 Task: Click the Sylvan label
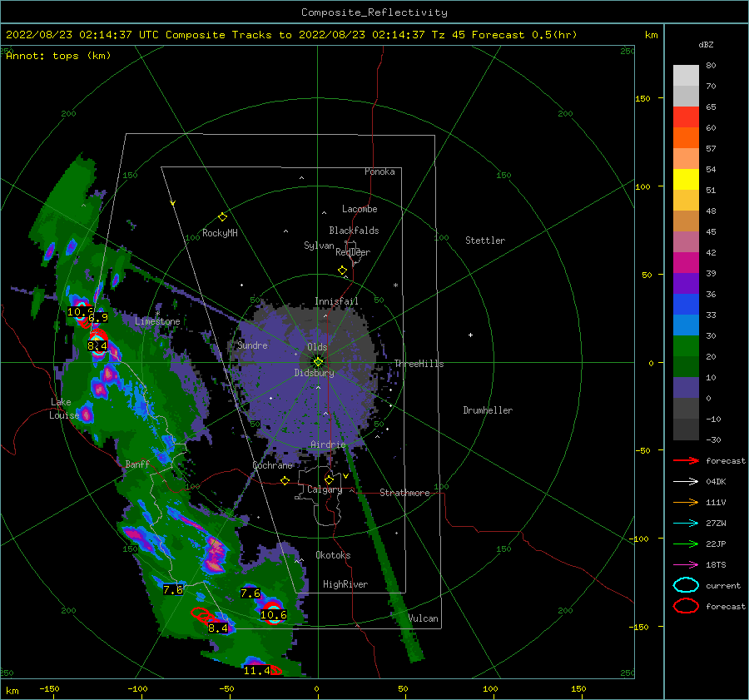point(319,246)
